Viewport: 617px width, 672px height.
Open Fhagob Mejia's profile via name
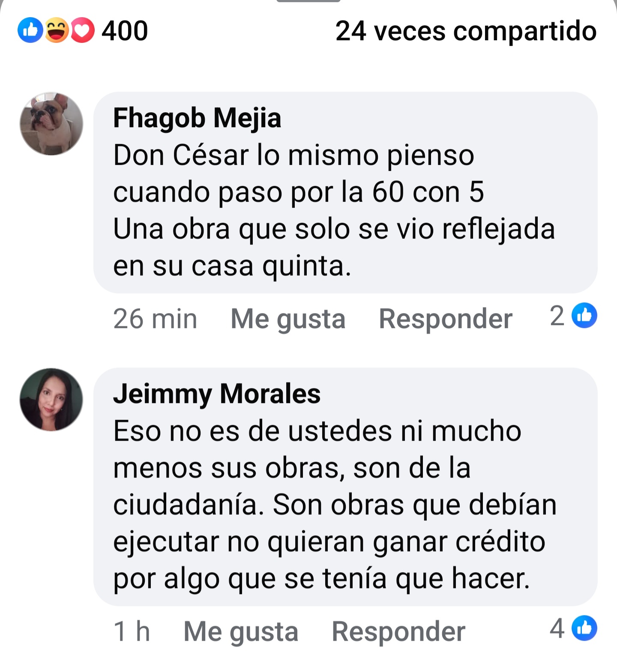(x=197, y=118)
